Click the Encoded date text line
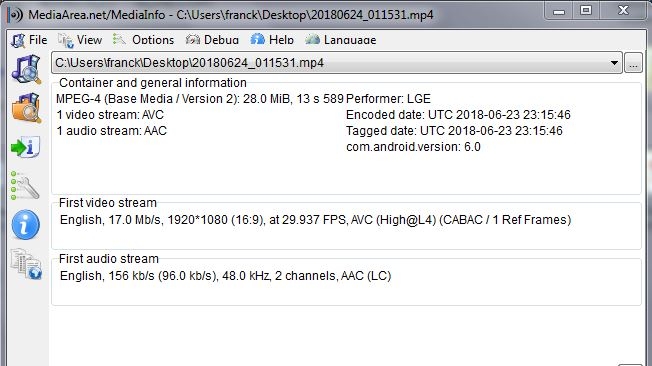Viewport: 652px width, 366px height. coord(458,115)
